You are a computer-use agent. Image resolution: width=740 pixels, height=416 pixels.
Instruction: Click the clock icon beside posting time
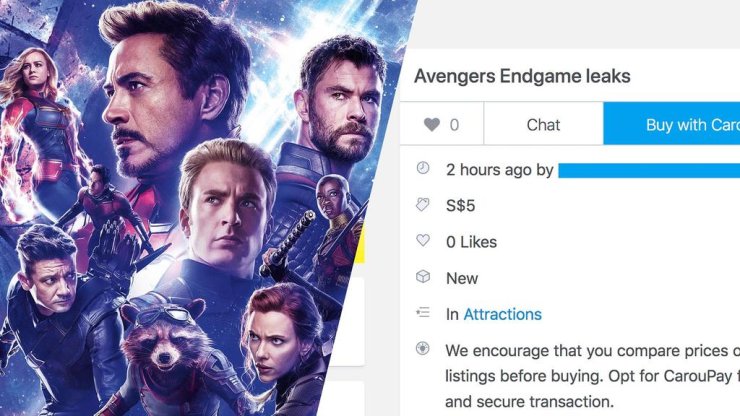click(423, 168)
